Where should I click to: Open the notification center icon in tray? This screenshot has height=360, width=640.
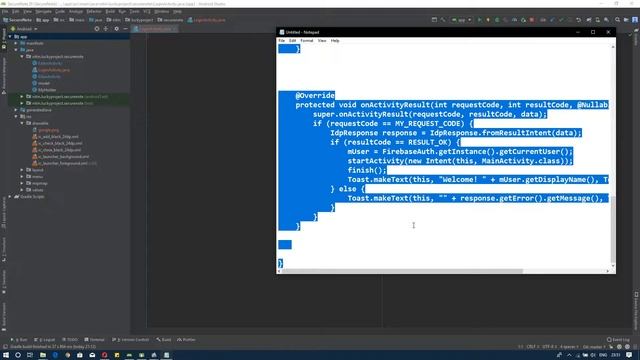pos(629,355)
